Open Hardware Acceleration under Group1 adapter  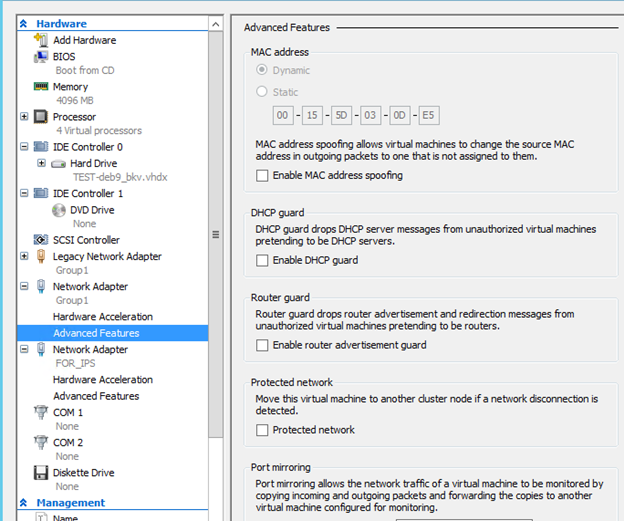[103, 317]
